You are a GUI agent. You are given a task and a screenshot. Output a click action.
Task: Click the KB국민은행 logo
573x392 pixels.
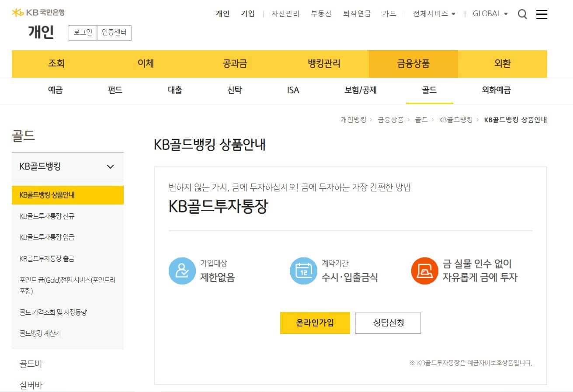coord(38,12)
